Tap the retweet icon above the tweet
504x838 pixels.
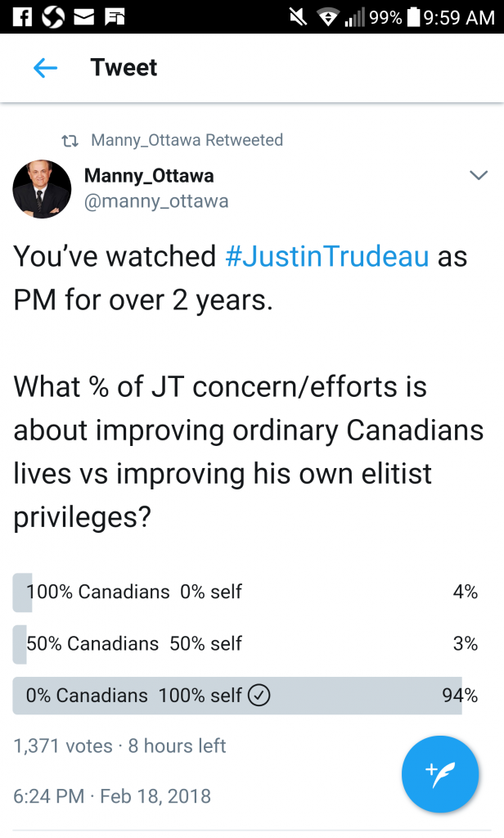pos(70,141)
